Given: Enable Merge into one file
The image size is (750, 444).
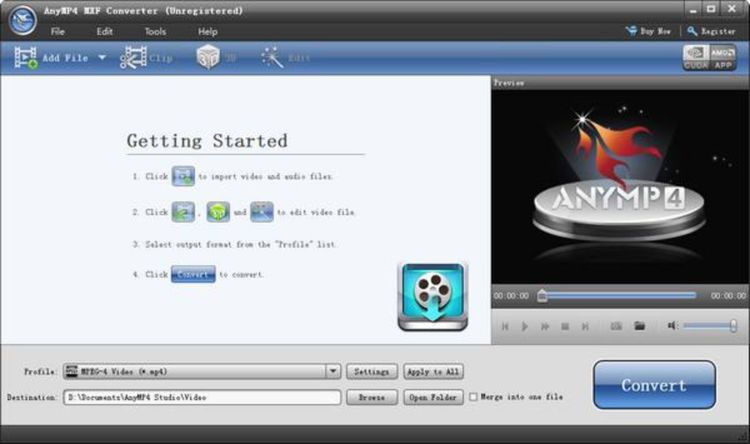Looking at the screenshot, I should (474, 397).
